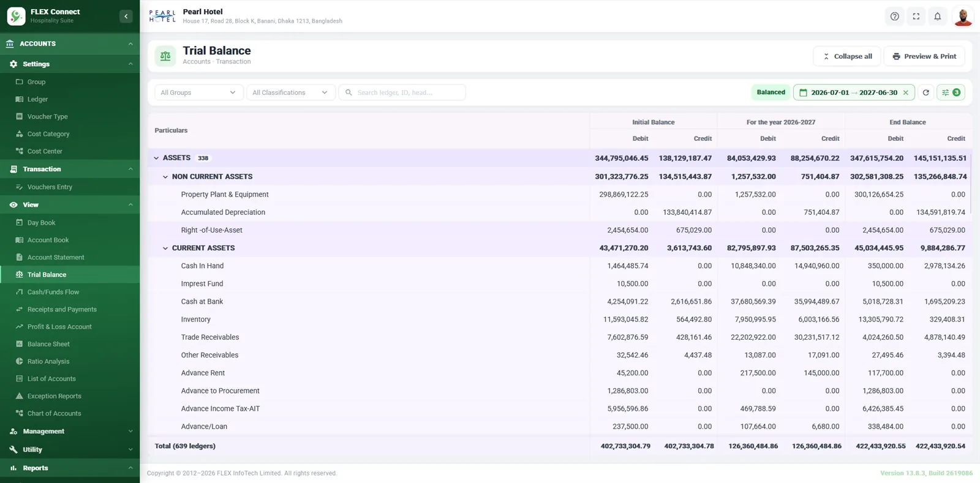Select Trial Balance in sidebar
Screen dimensions: 980x483
70,275
